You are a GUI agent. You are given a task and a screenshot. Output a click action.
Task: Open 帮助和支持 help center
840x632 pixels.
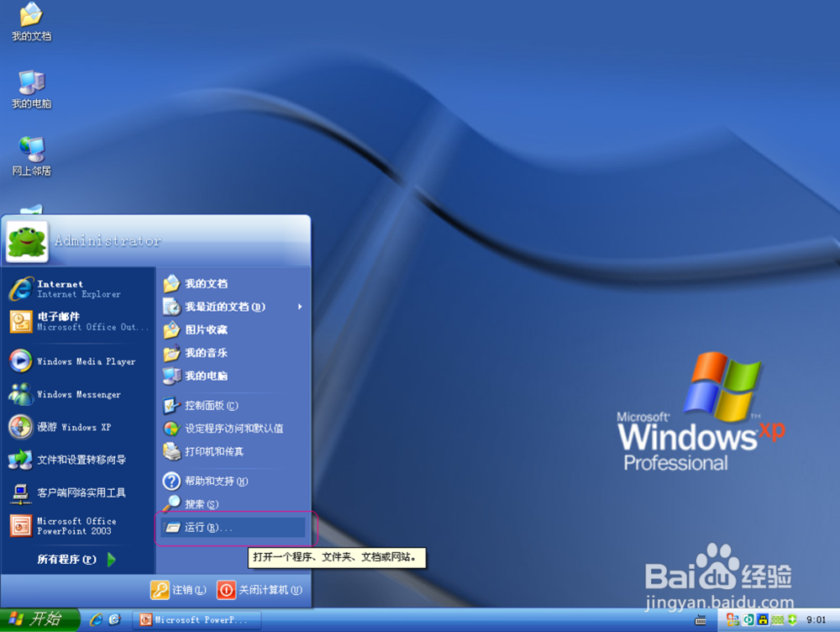pos(233,481)
